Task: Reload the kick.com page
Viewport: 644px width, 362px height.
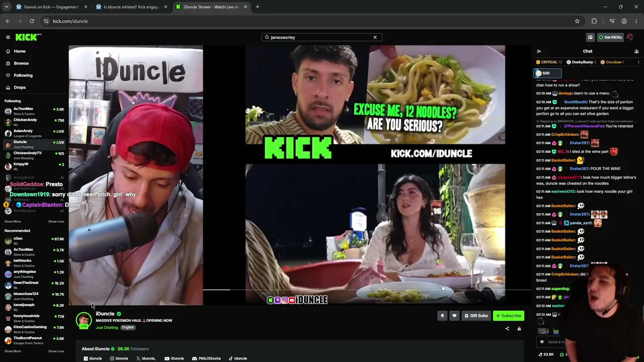Action: (32, 21)
